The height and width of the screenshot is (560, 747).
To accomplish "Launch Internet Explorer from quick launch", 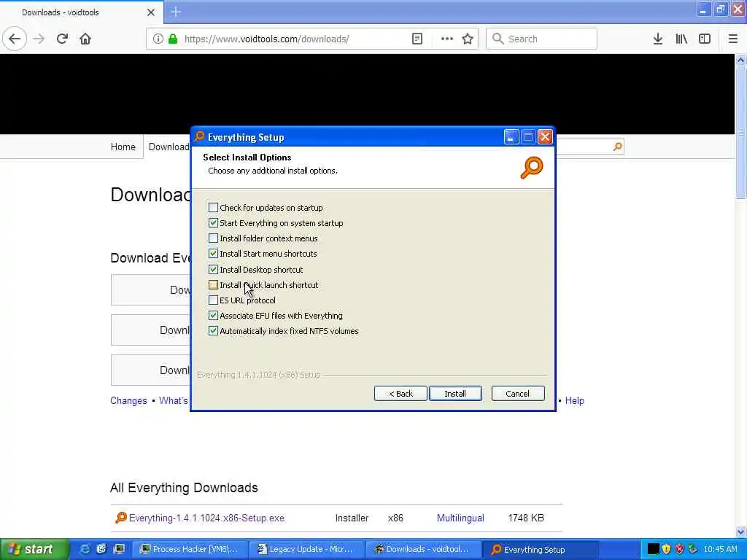I will [85, 549].
